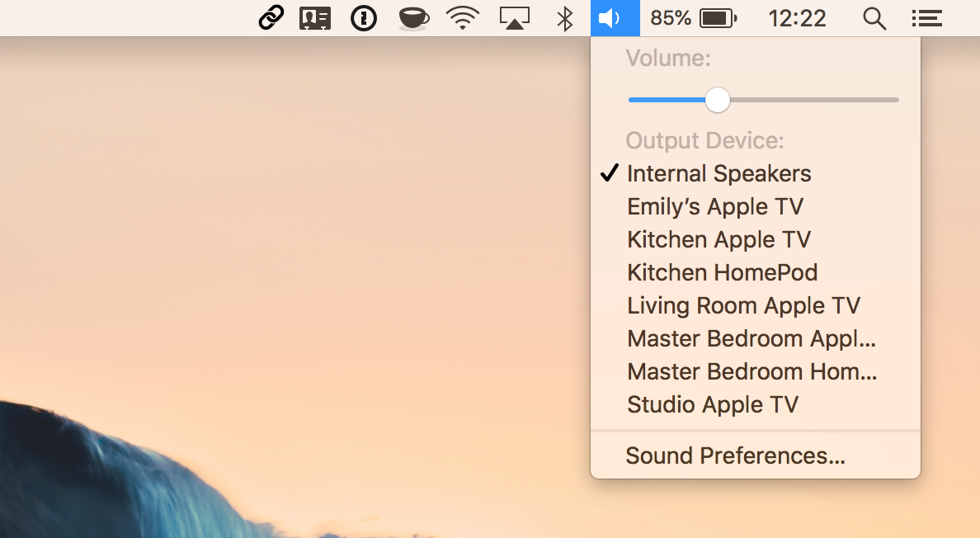
Task: Open the Bluetooth menu
Action: 564,17
